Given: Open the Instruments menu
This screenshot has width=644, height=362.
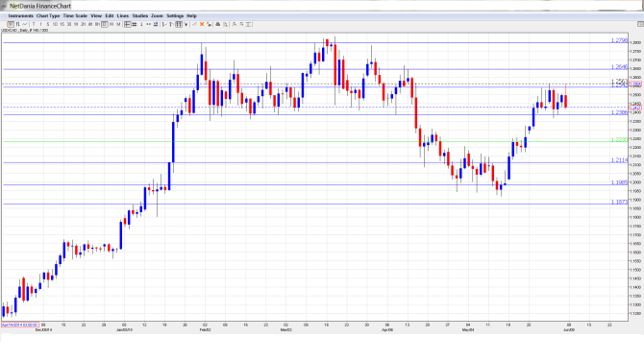Looking at the screenshot, I should 21,16.
